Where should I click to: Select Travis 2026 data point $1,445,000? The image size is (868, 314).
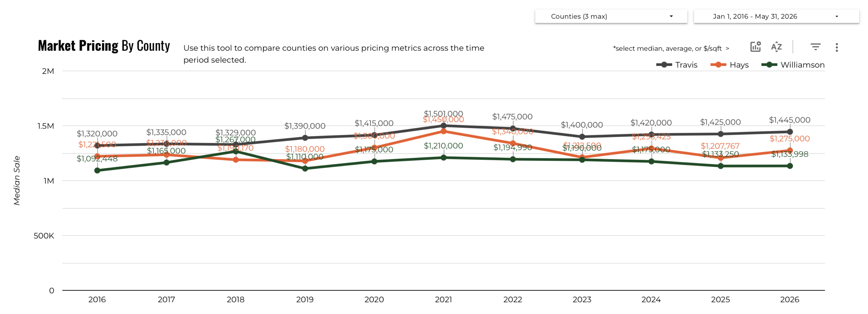click(790, 132)
